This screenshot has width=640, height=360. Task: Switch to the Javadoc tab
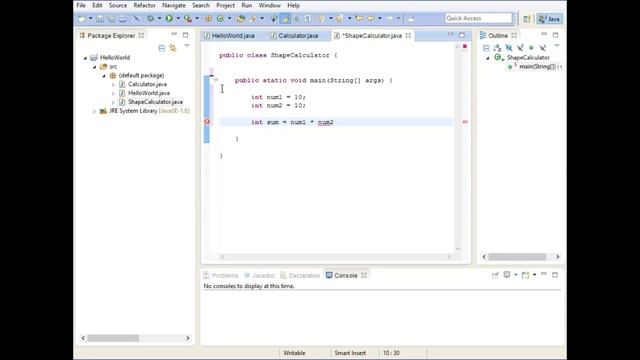(x=260, y=276)
